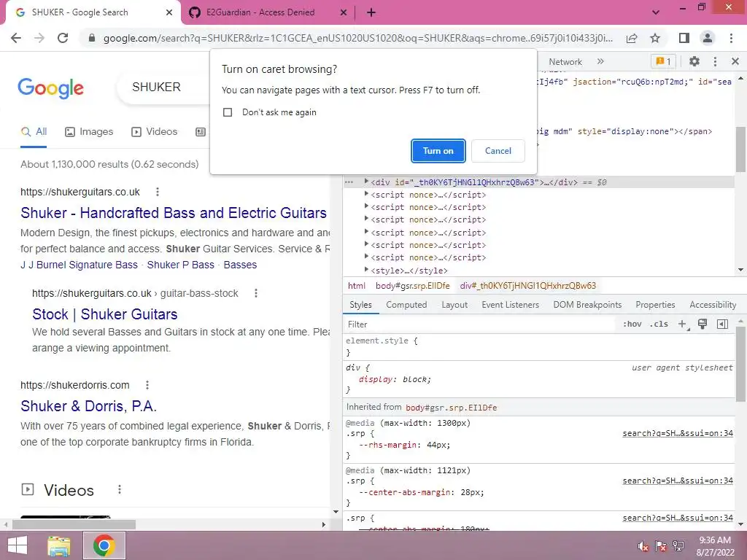Open the Shuker P Bass link
This screenshot has height=560, width=747.
[x=181, y=265]
